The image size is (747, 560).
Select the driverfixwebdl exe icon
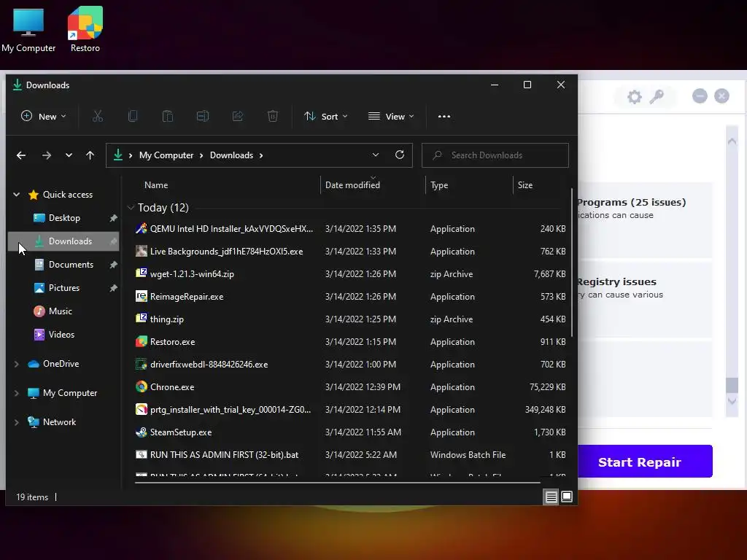pyautogui.click(x=141, y=365)
